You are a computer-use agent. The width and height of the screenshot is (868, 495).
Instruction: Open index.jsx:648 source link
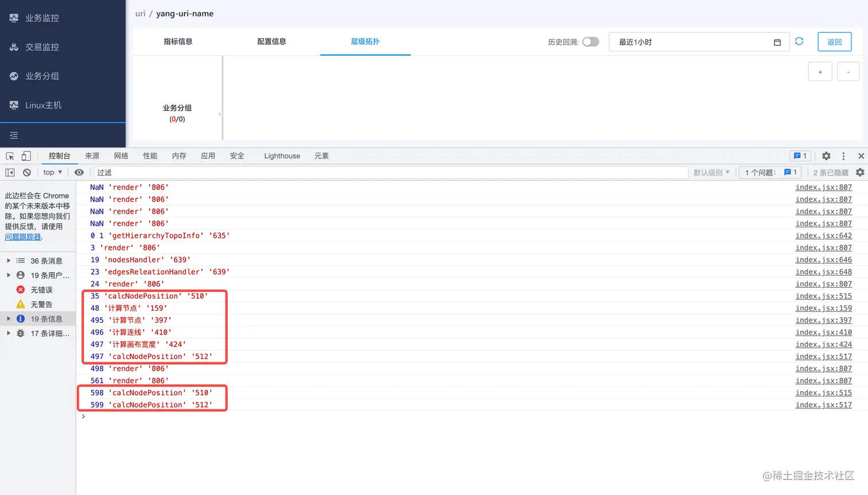[824, 272]
